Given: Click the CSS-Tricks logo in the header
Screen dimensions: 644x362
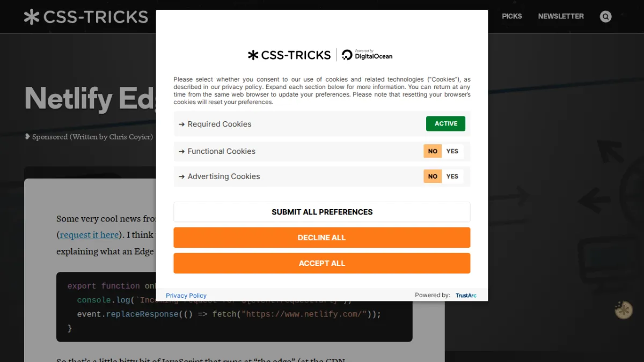Looking at the screenshot, I should [x=86, y=17].
